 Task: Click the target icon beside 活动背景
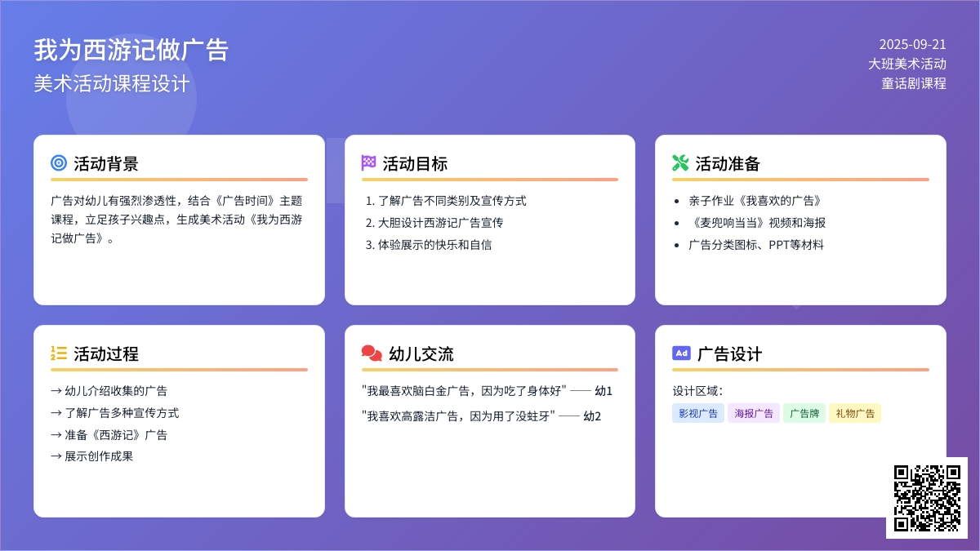(59, 163)
